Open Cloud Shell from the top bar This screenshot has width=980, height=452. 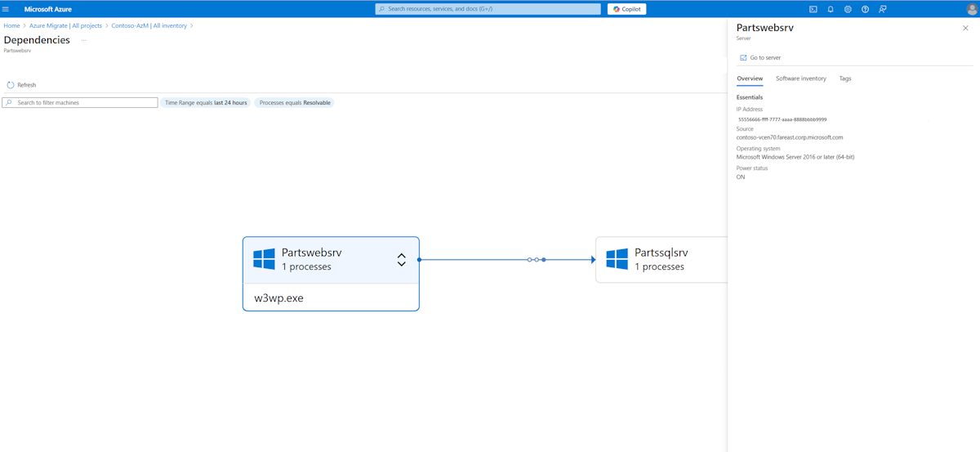click(813, 9)
